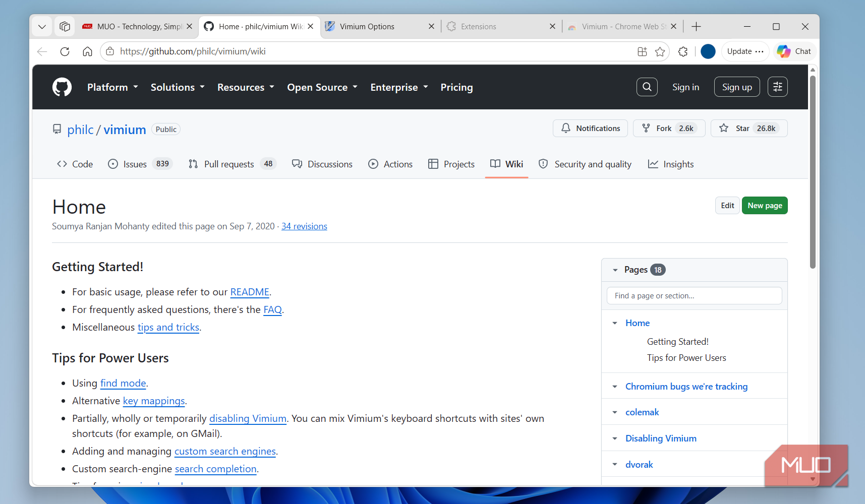The image size is (865, 504).
Task: Click the Notifications bell button
Action: pos(590,129)
